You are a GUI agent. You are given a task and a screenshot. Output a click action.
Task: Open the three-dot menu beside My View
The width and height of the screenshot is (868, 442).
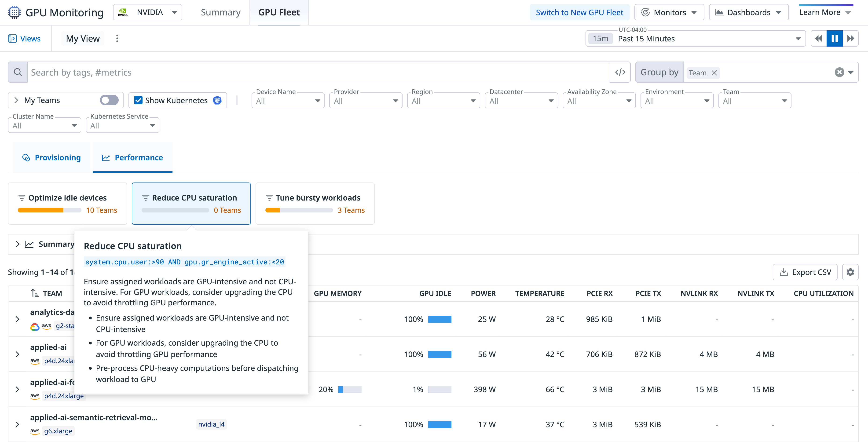[117, 38]
